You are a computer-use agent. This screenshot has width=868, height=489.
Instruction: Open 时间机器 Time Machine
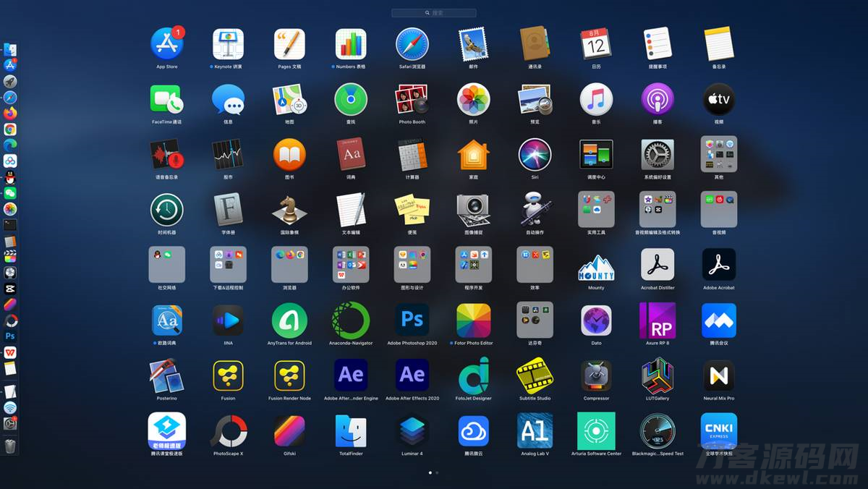(166, 211)
